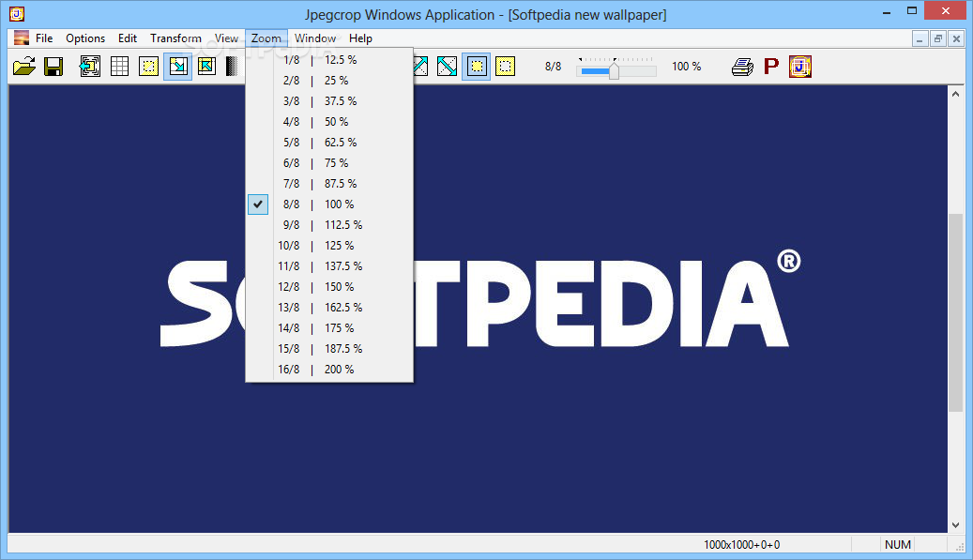Select 10/8 zoom 125 %
This screenshot has width=973, height=560.
pyautogui.click(x=329, y=245)
